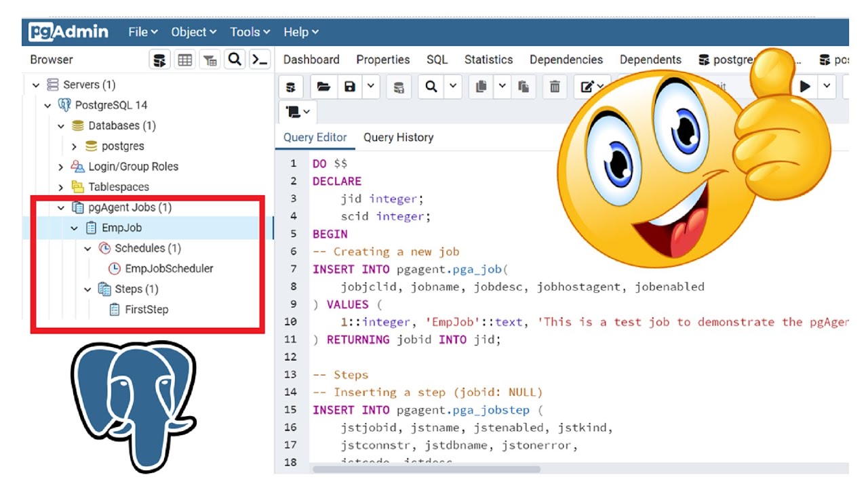Expand the postgres database node

(75, 146)
